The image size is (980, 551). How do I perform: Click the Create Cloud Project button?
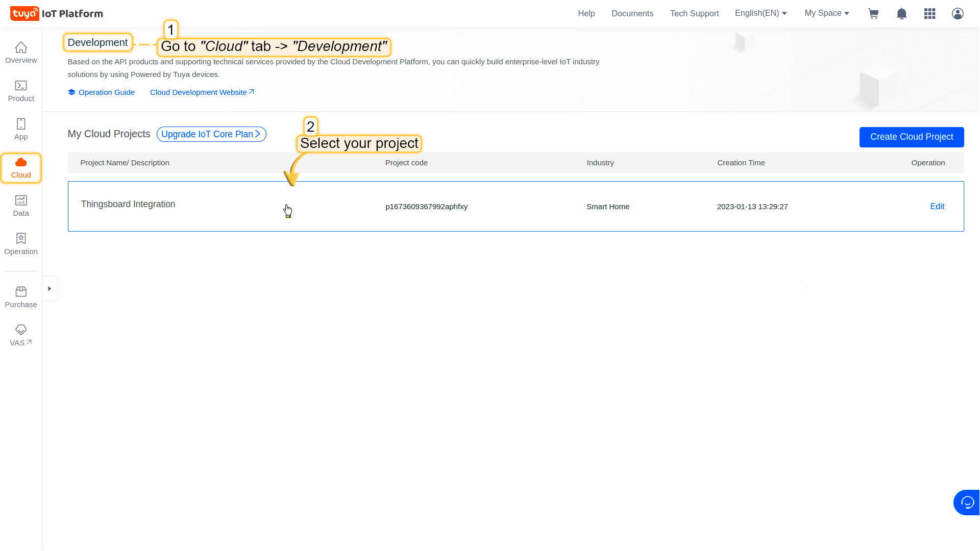(911, 137)
